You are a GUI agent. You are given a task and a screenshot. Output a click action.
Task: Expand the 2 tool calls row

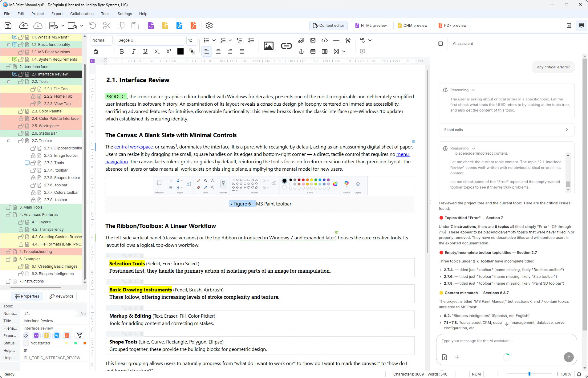[506, 130]
